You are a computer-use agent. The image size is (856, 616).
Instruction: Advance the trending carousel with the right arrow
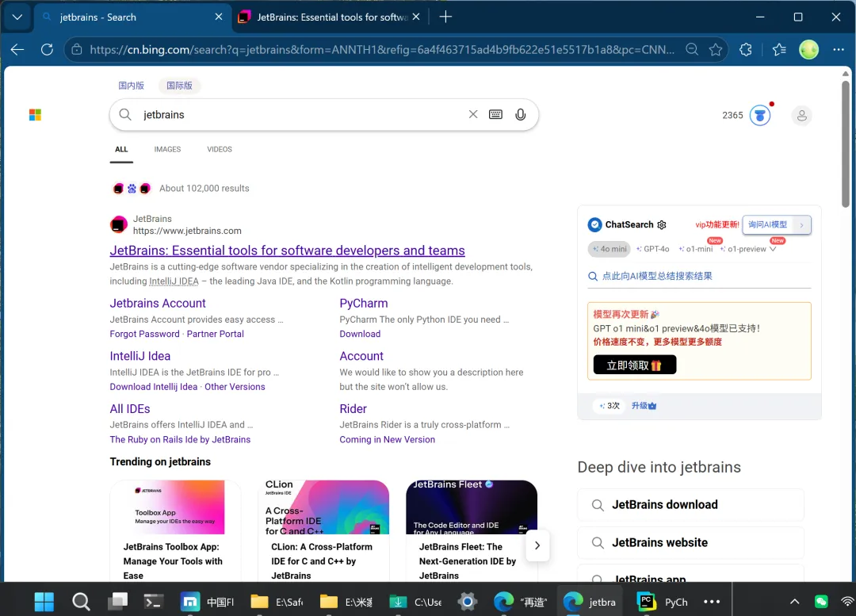pyautogui.click(x=537, y=545)
